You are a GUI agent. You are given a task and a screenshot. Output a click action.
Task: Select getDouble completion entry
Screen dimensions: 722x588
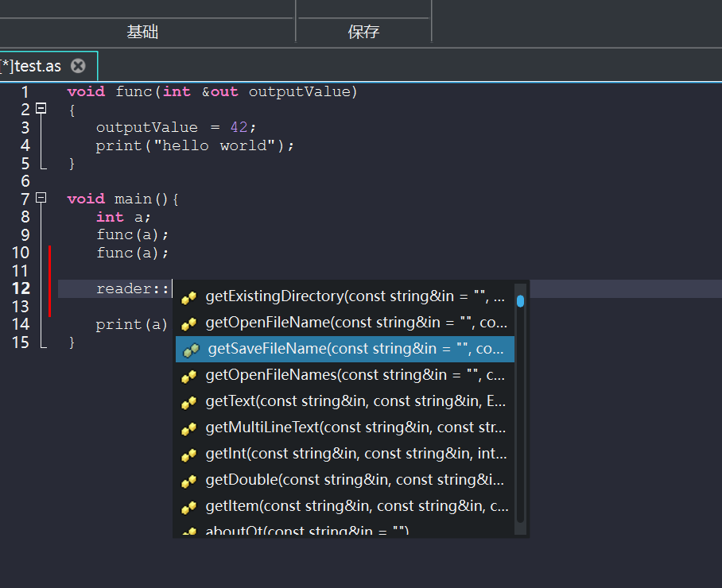click(345, 480)
